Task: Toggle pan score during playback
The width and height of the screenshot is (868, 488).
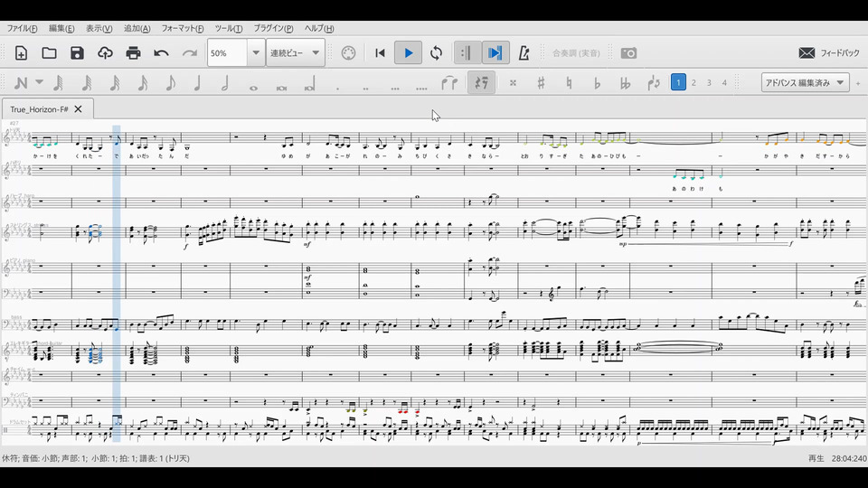Action: pos(495,53)
